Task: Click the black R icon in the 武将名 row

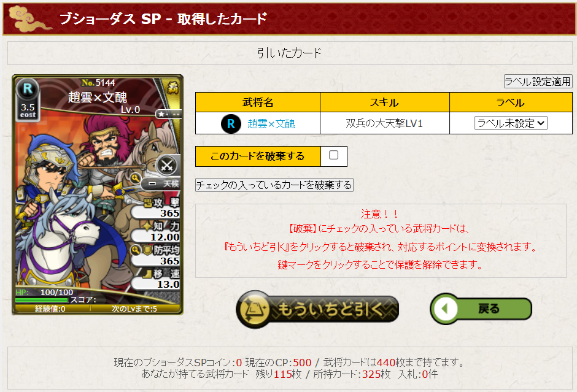Action: point(231,123)
